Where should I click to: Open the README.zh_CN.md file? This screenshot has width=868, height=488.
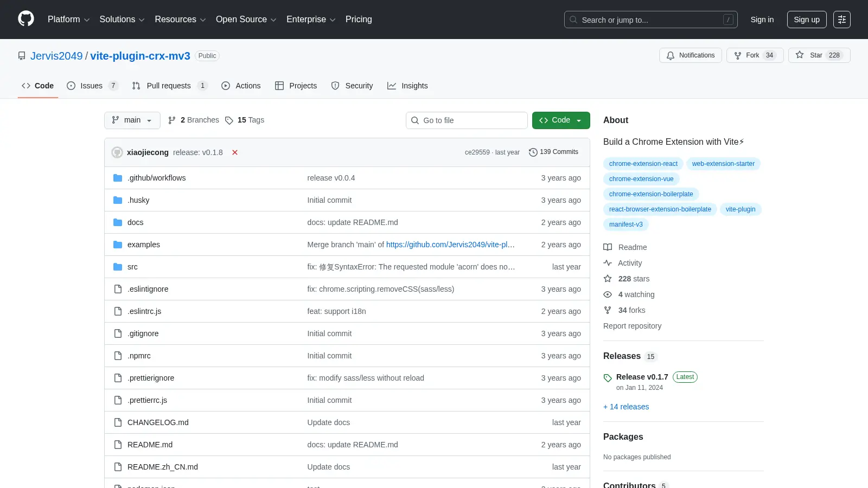click(x=163, y=467)
